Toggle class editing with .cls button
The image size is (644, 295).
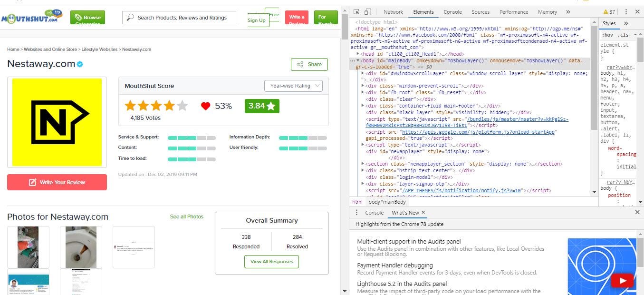click(x=624, y=35)
